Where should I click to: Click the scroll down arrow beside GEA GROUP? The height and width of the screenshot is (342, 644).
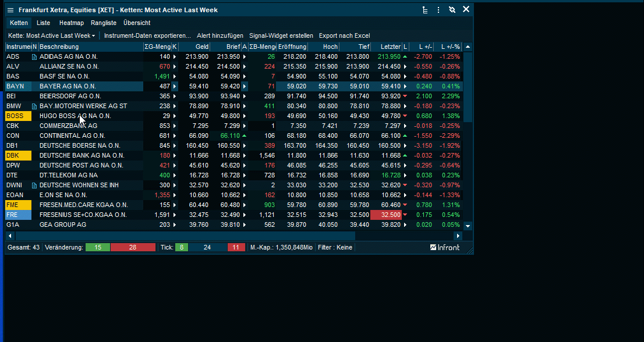tap(468, 225)
